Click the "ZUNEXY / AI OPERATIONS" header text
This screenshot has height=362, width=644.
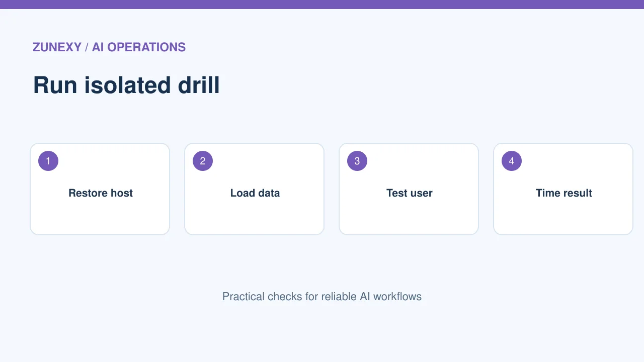pos(109,47)
